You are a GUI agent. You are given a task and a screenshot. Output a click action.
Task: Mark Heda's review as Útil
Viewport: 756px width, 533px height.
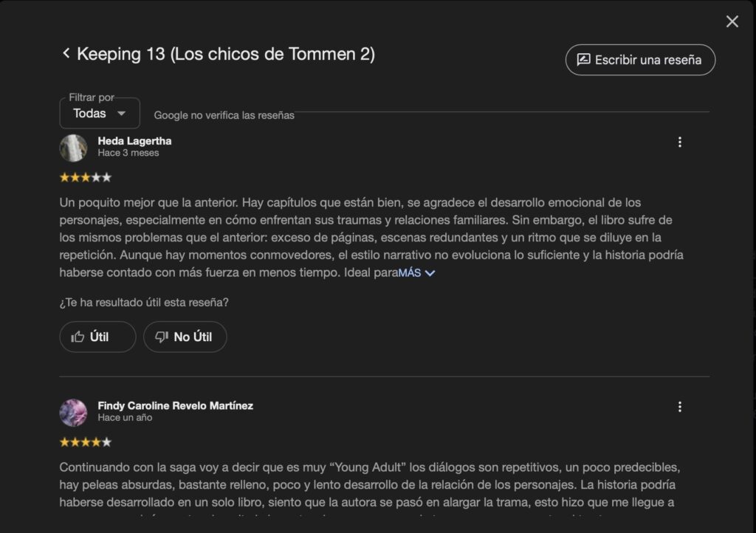[x=97, y=337]
